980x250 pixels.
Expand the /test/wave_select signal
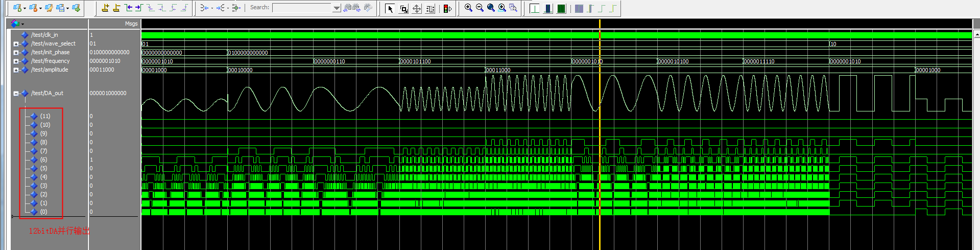point(16,44)
